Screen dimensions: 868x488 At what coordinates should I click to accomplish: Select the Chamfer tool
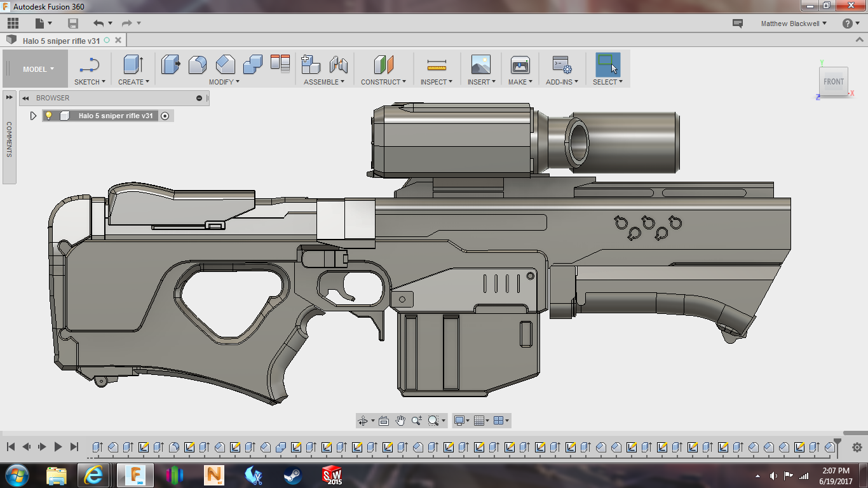coord(225,64)
